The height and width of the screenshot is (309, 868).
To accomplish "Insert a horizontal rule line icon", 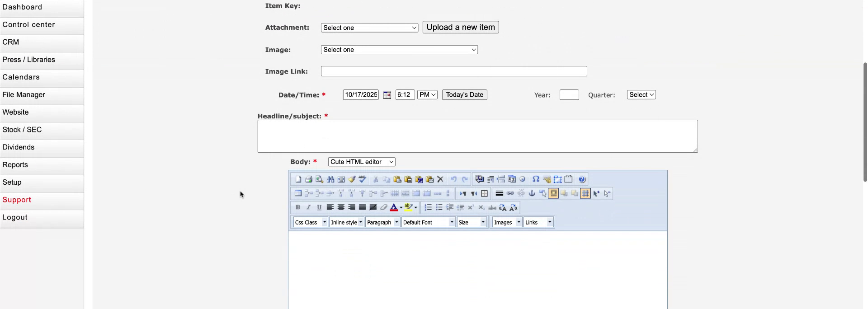I will tap(500, 193).
